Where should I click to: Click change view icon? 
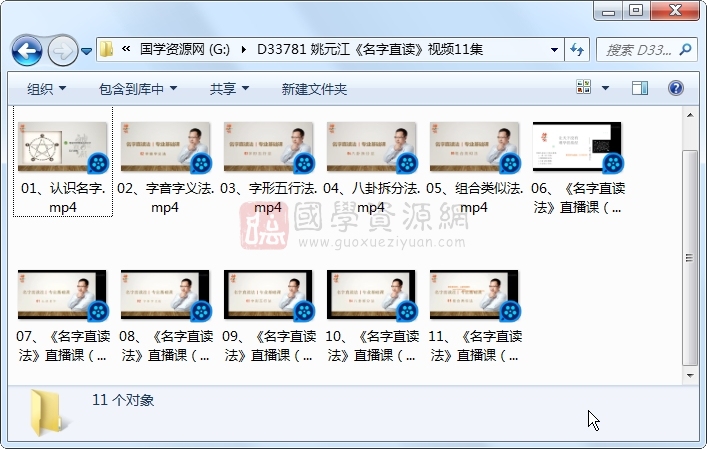[583, 87]
